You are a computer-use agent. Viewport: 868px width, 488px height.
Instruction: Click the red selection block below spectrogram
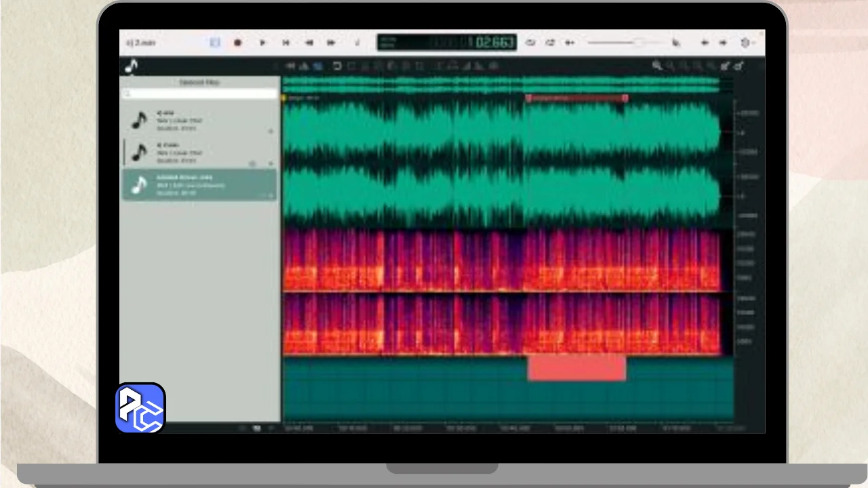[x=576, y=368]
